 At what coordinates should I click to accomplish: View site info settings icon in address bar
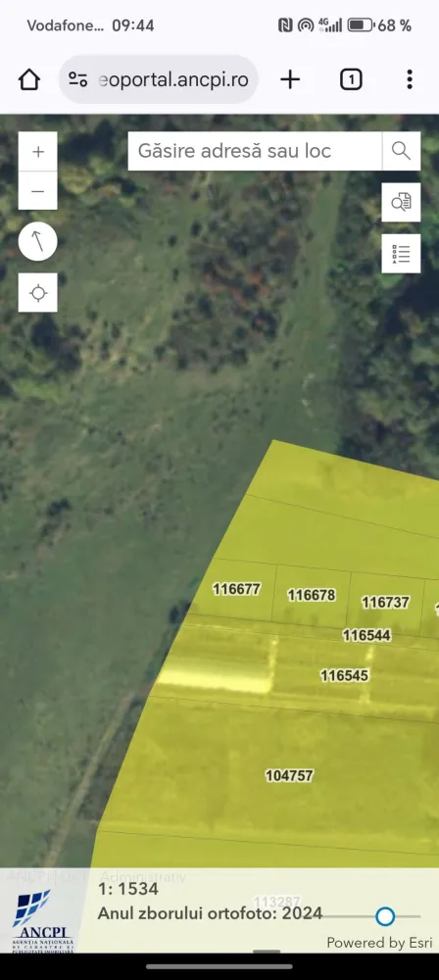78,79
